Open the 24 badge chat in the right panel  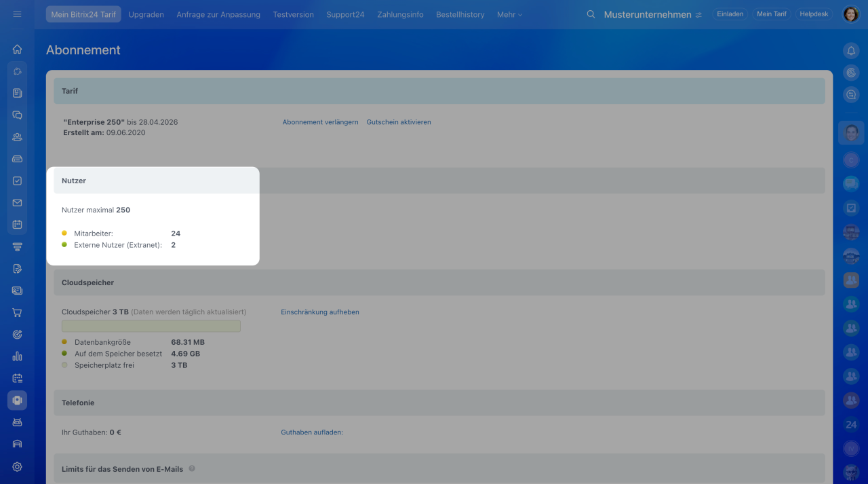(851, 425)
